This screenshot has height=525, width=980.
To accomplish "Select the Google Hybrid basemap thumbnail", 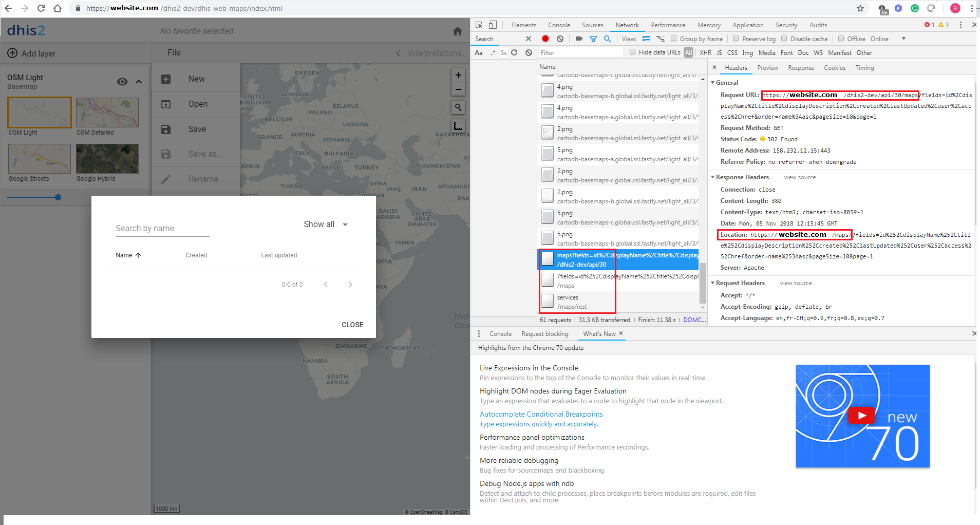I will click(x=107, y=159).
